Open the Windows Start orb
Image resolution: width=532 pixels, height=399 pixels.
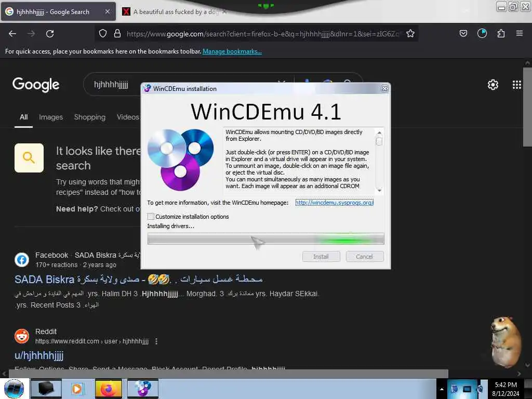pyautogui.click(x=14, y=389)
